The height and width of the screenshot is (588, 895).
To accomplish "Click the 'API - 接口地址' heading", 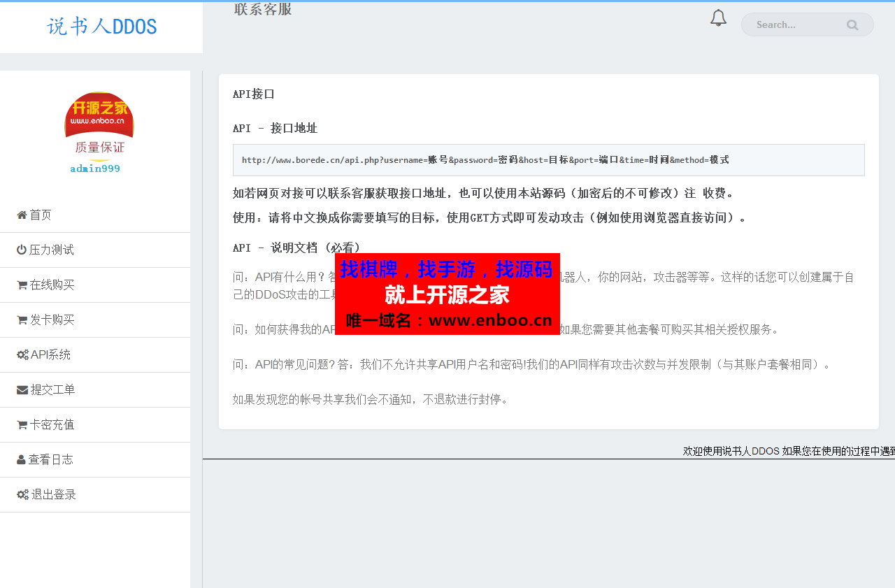I will [x=275, y=129].
